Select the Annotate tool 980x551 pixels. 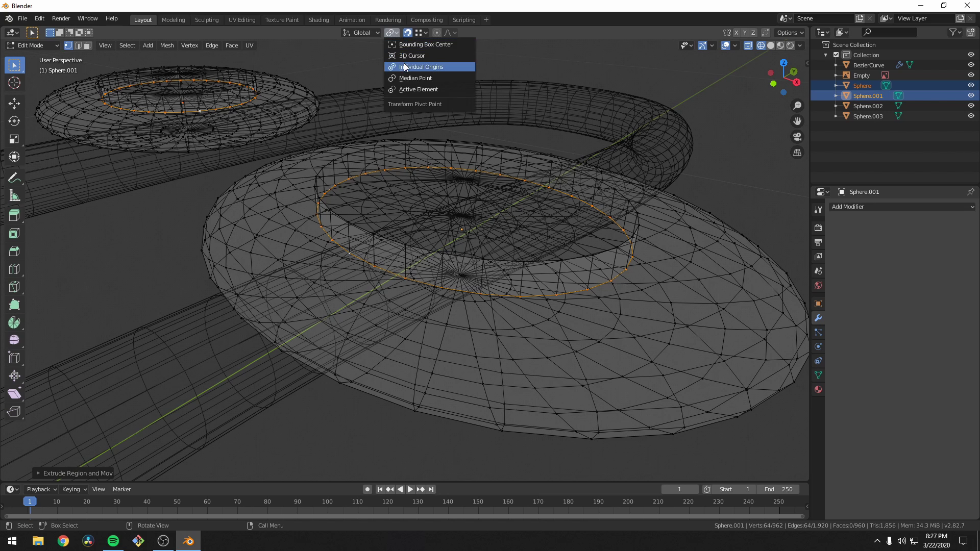(x=14, y=178)
